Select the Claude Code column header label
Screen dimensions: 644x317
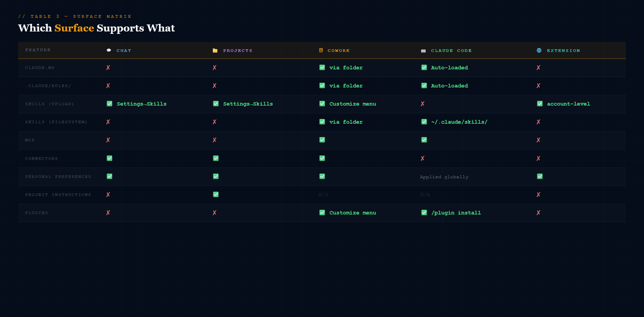(x=451, y=51)
